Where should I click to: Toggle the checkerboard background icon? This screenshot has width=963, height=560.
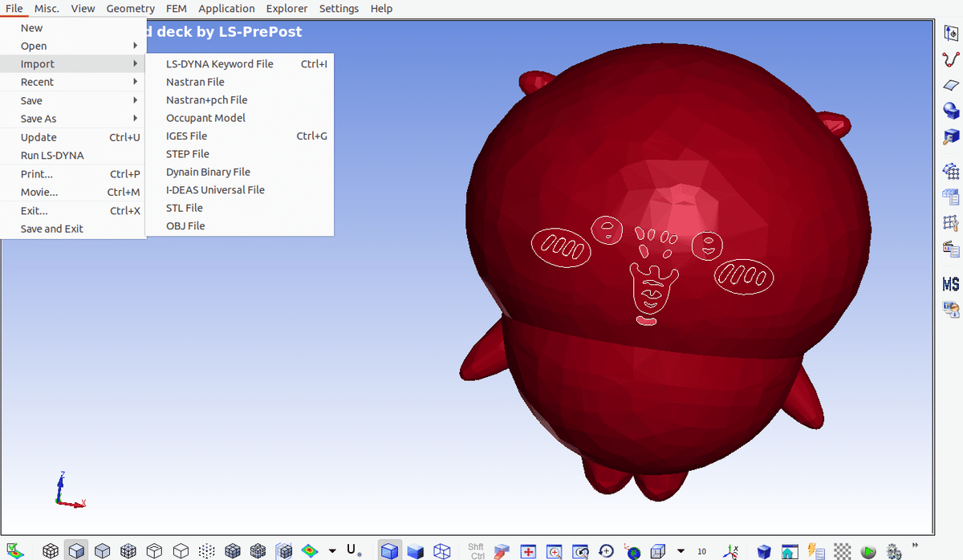tap(842, 550)
